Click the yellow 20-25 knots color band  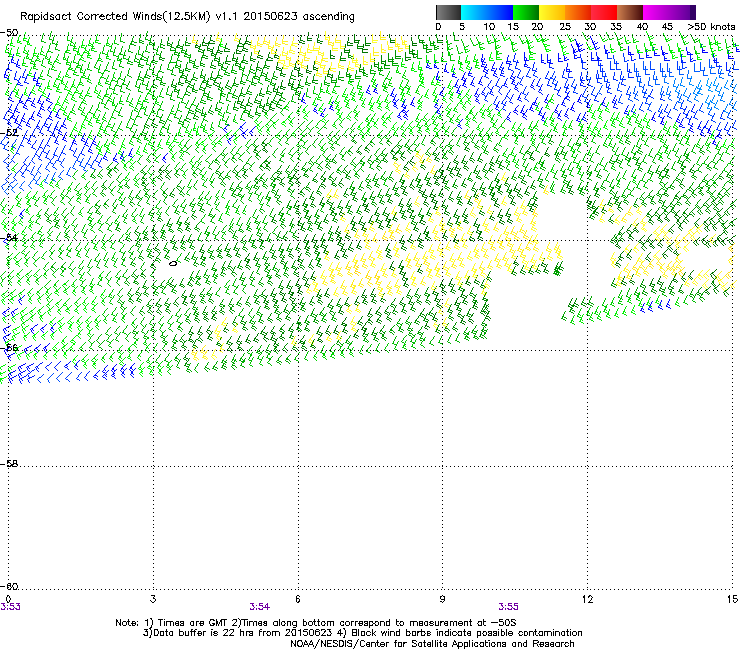552,12
